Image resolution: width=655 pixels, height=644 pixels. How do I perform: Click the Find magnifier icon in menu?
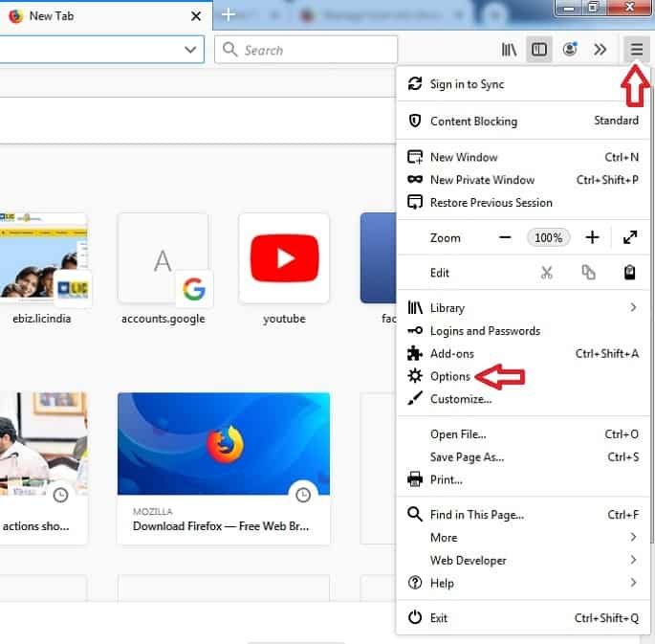414,514
